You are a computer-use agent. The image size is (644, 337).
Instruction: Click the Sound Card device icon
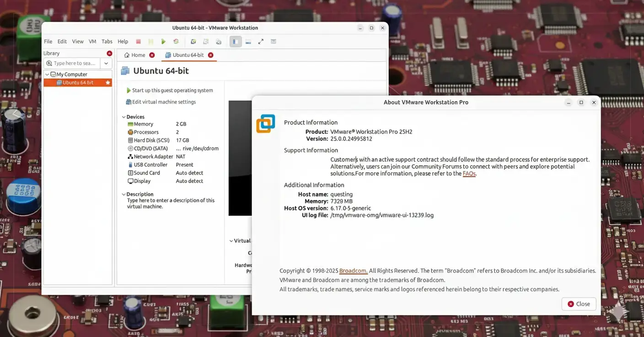click(x=130, y=173)
